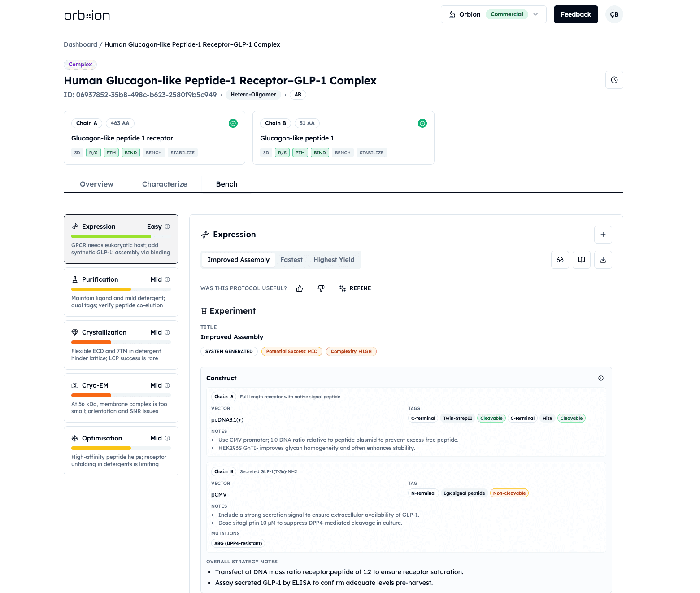Screen dimensions: 700x593
Task: Toggle the Cleavable tag on Chain A
Action: pyautogui.click(x=491, y=418)
